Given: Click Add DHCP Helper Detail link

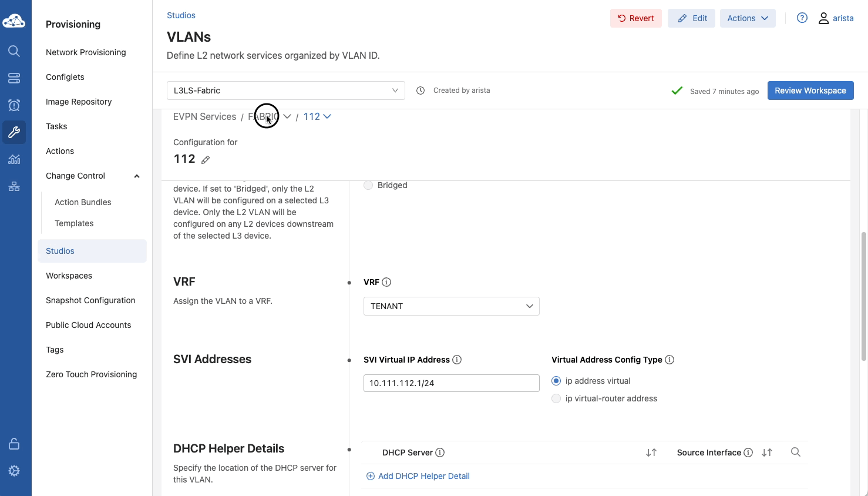Looking at the screenshot, I should click(x=423, y=476).
